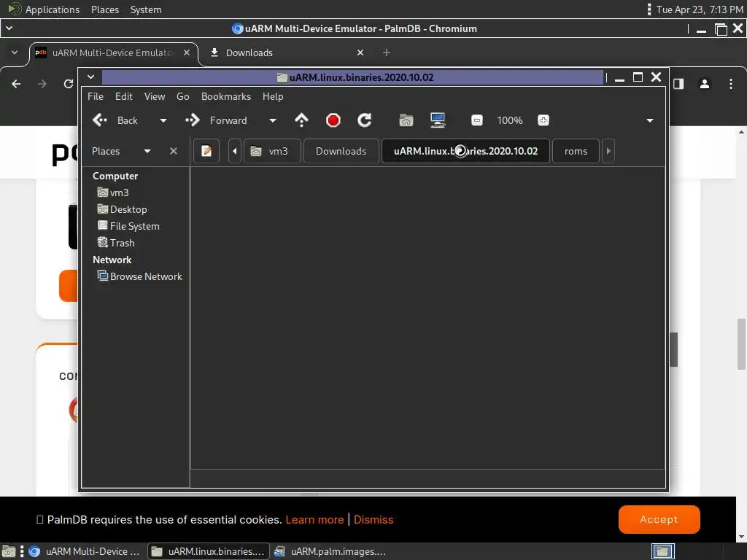Image resolution: width=747 pixels, height=560 pixels.
Task: Open the System panel menu
Action: pyautogui.click(x=146, y=9)
